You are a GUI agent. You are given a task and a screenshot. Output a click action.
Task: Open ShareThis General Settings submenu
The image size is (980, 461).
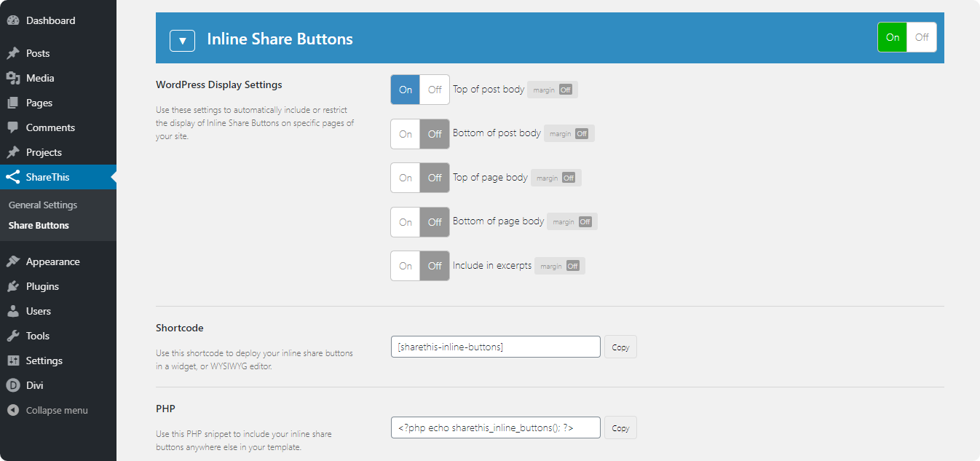(43, 205)
